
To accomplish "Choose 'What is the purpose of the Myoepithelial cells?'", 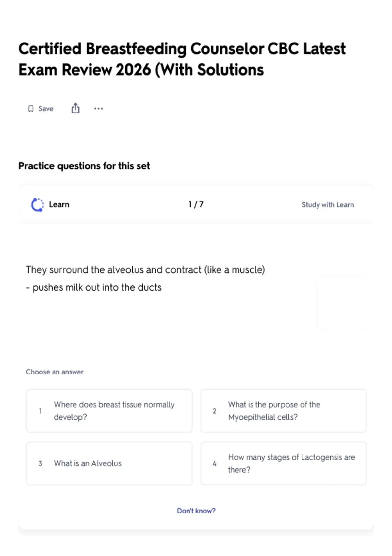I will [x=284, y=411].
